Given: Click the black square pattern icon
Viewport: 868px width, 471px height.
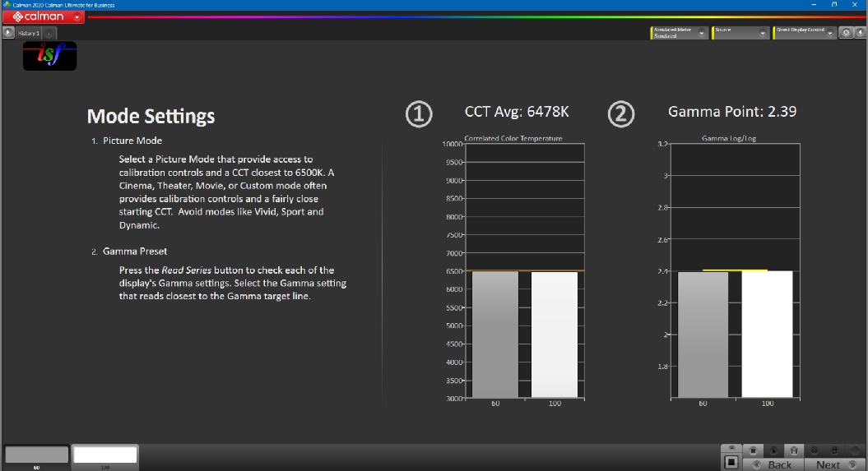Looking at the screenshot, I should [731, 462].
